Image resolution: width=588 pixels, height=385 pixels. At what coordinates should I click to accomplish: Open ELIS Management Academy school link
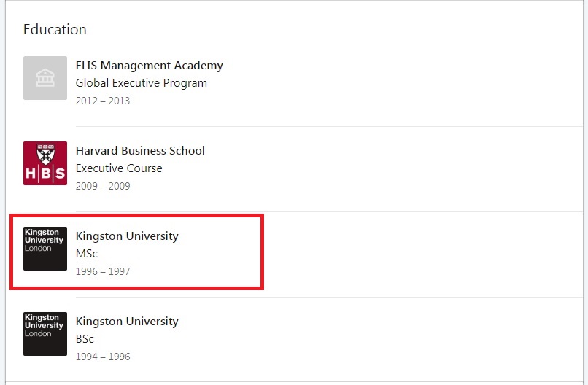pos(150,66)
